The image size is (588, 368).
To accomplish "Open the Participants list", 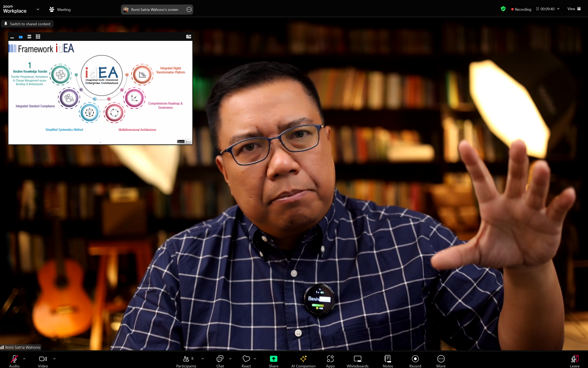I will pos(186,361).
